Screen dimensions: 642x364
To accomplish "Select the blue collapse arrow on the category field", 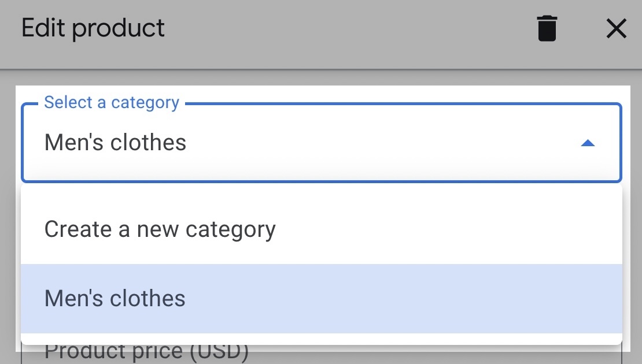I will [588, 143].
